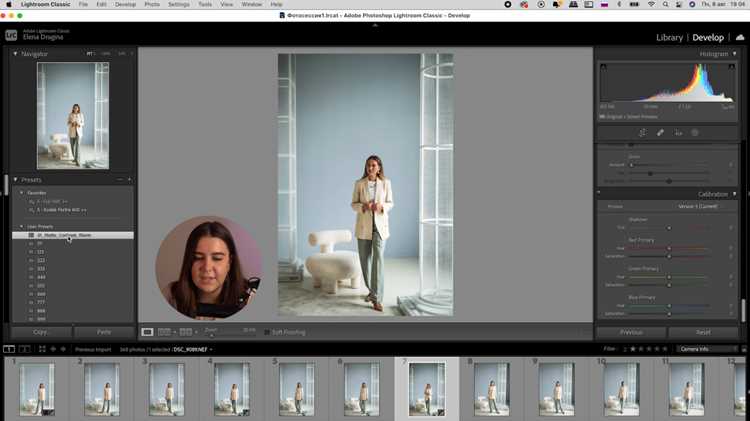Open macOS Control Center icon

coord(679,4)
